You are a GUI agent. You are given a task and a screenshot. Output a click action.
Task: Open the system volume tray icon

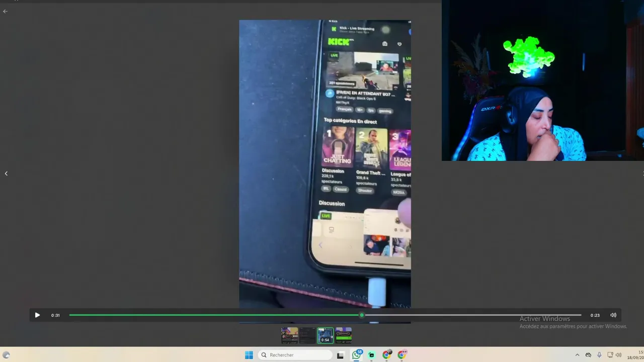tap(619, 355)
